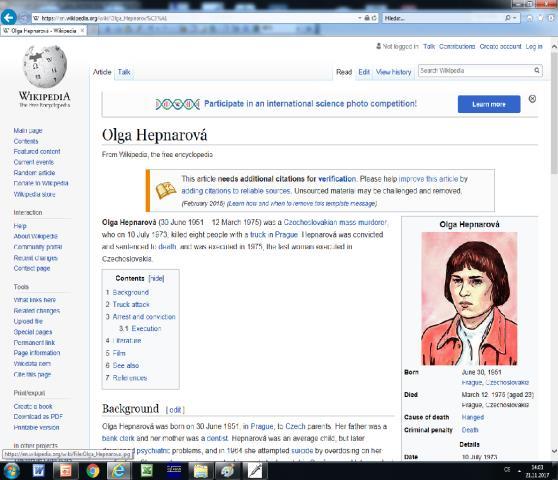Open the pen tool application in taskbar
558x480 pixels.
[x=255, y=471]
